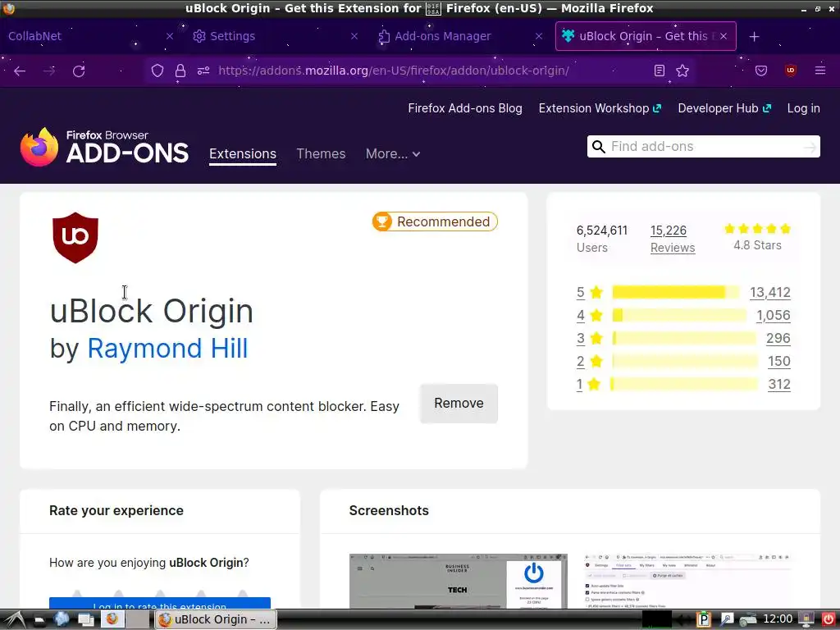This screenshot has width=840, height=630.
Task: Open the clipboard tray icon
Action: pos(703,620)
